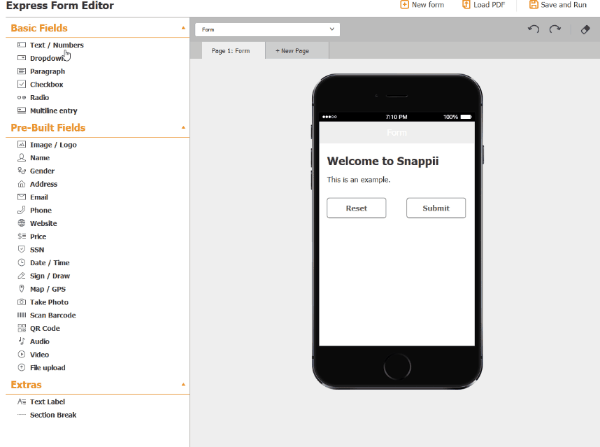Select the QR Code icon

click(x=21, y=328)
